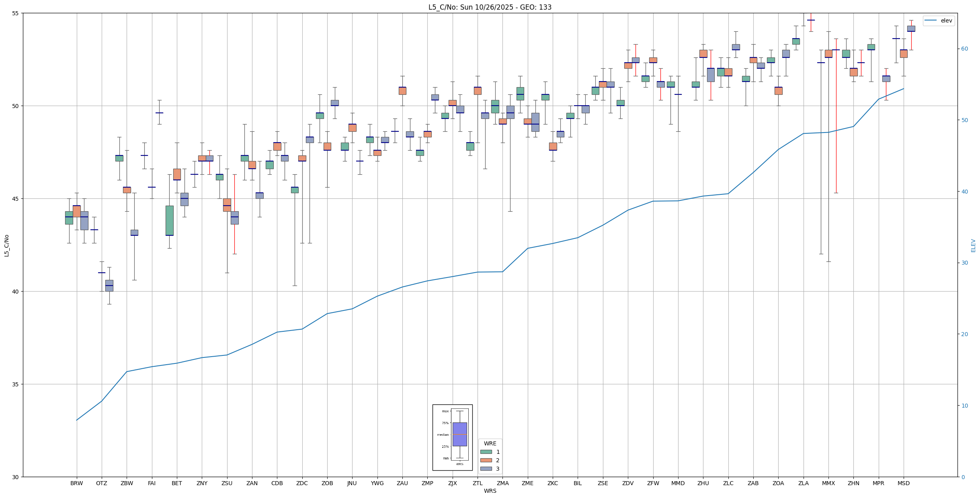
Task: Click the L5_C/No y-axis title
Action: click(6, 245)
